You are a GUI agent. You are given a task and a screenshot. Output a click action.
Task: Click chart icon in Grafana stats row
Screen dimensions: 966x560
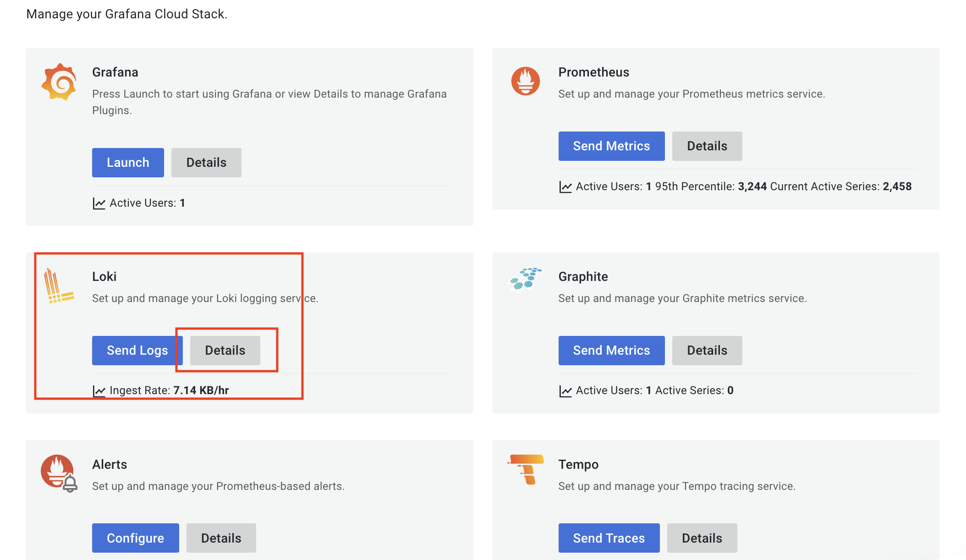(x=99, y=203)
